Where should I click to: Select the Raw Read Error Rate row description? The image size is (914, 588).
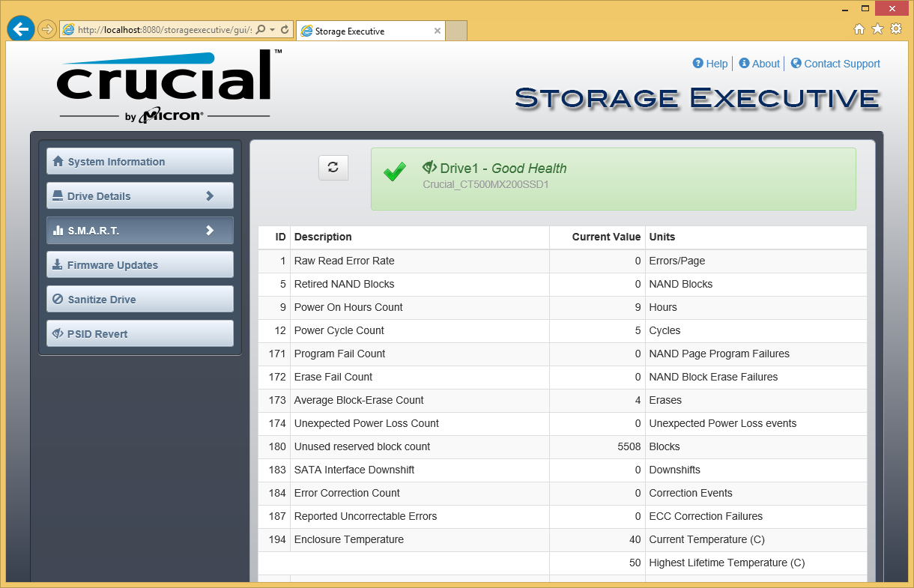[345, 261]
